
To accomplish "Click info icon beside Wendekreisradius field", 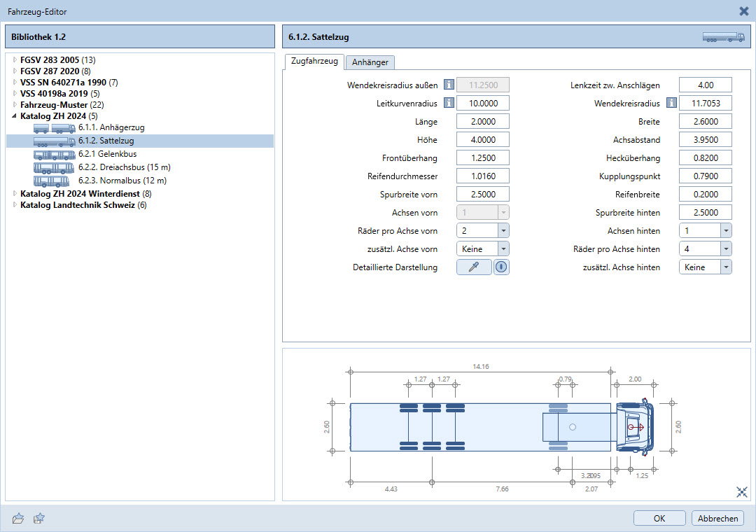I will (x=671, y=103).
